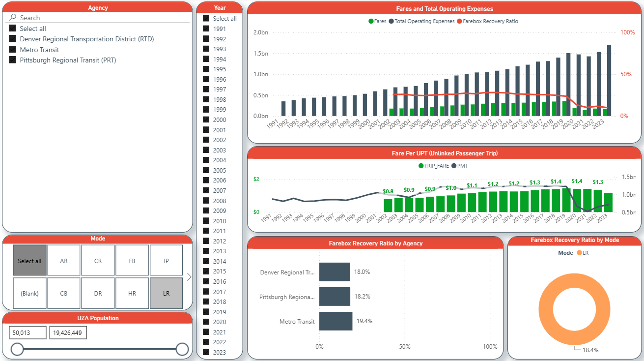Click the Total Operating Expenses legend marker

pyautogui.click(x=391, y=22)
